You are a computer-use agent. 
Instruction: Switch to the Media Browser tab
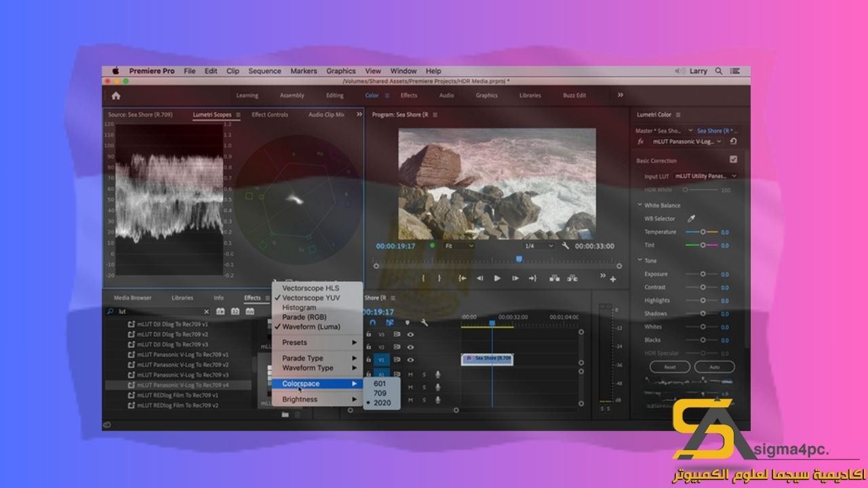133,298
